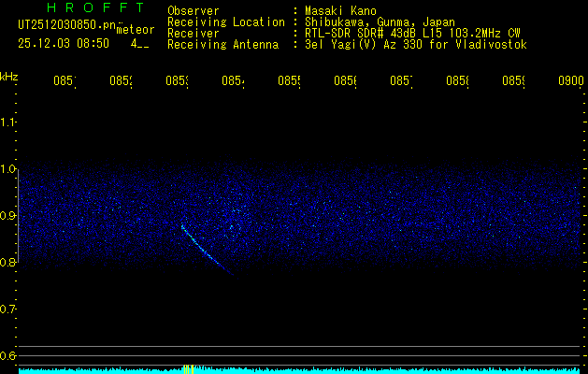Click the yellow-green peak in the bottom intensity strip
The height and width of the screenshot is (374, 588).
(192, 369)
